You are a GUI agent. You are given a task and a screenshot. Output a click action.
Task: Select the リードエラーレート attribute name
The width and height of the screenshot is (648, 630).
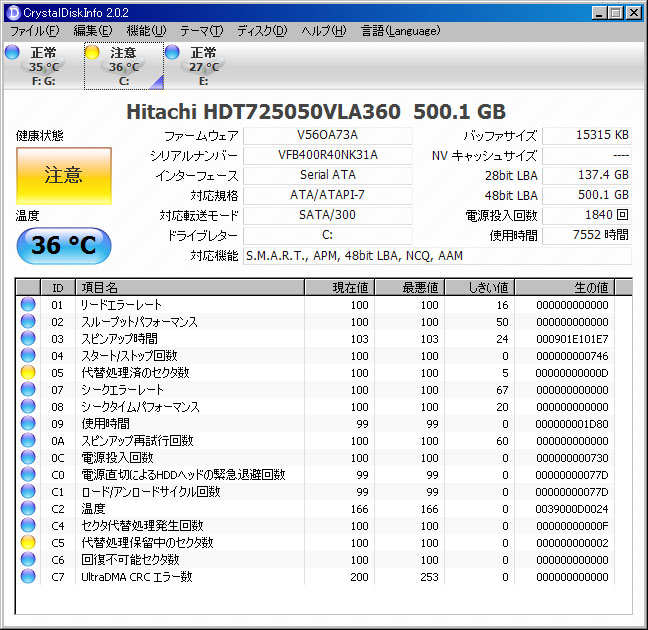(121, 305)
